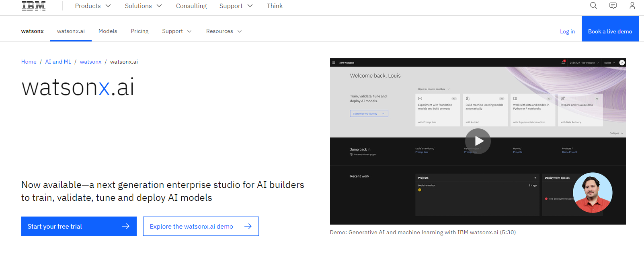Click the IBM logo
Image resolution: width=644 pixels, height=258 pixels.
click(34, 6)
